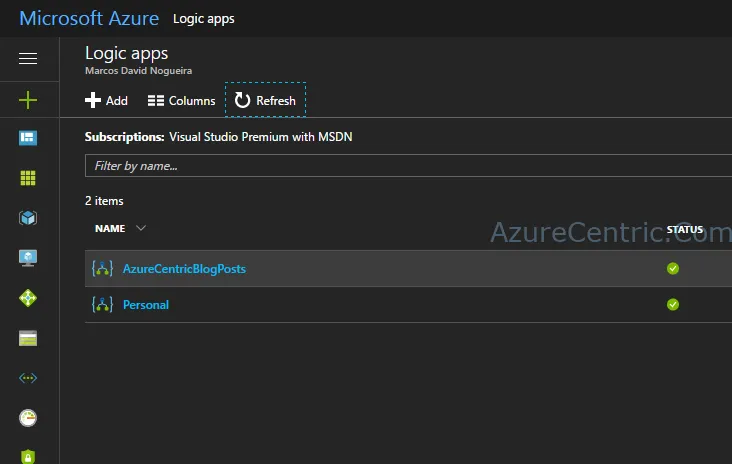Open the green lock Security icon
732x464 pixels.
point(28,457)
